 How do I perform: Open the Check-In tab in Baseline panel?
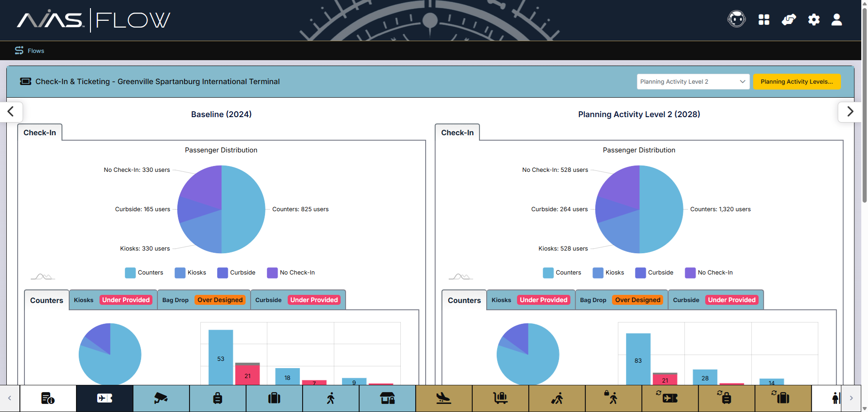click(40, 133)
